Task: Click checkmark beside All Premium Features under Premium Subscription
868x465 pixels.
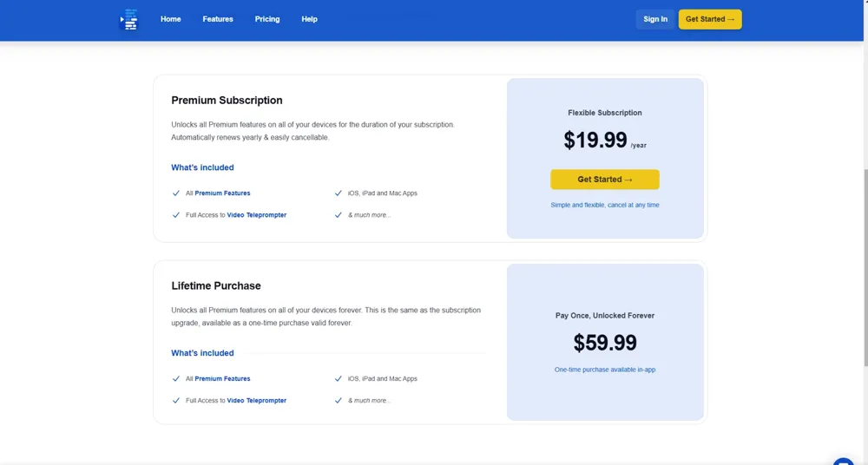Action: pyautogui.click(x=176, y=193)
